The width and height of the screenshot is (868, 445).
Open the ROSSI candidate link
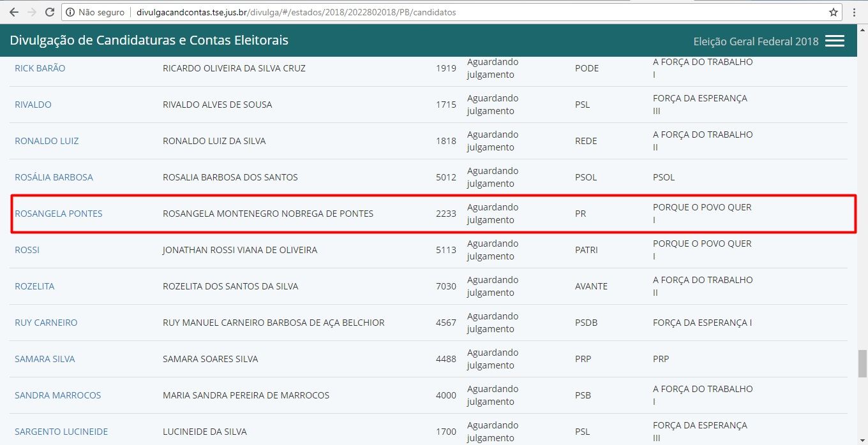(27, 250)
